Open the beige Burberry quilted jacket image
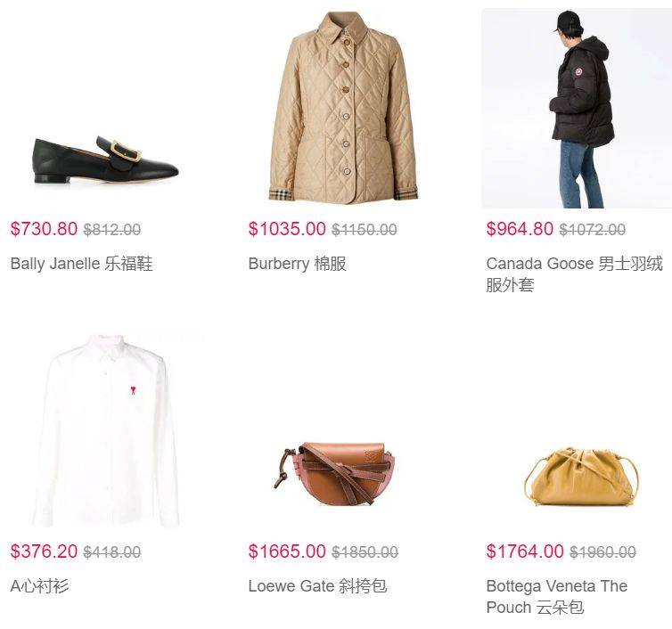Screen dimensions: 672x629 point(344,107)
